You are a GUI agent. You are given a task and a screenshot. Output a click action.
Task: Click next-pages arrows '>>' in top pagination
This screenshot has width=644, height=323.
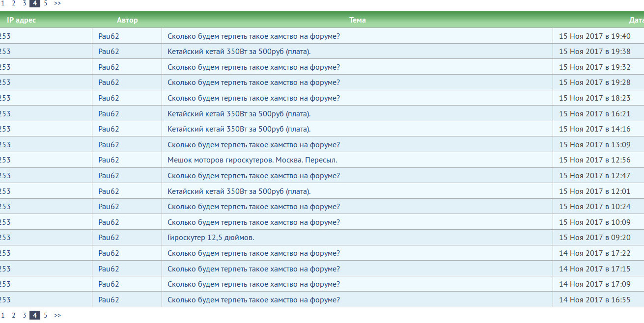(x=57, y=3)
